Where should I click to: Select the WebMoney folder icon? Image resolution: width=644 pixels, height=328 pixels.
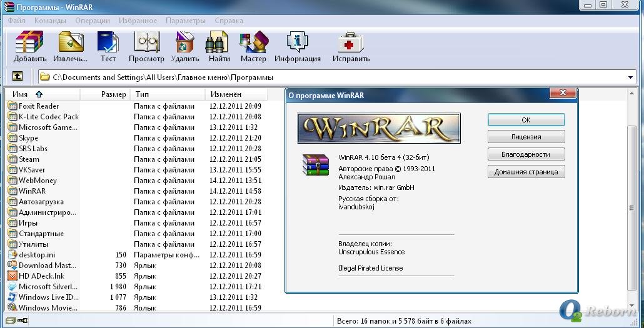(x=13, y=181)
